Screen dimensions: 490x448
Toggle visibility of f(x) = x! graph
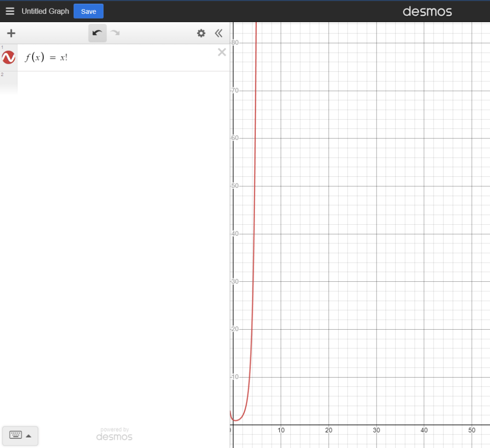tap(9, 58)
